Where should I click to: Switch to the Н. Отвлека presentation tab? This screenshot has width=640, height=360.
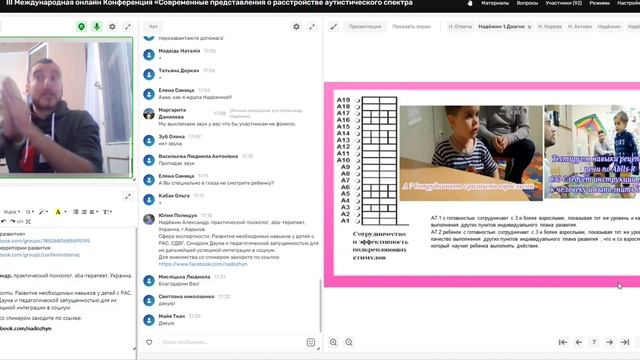point(460,27)
